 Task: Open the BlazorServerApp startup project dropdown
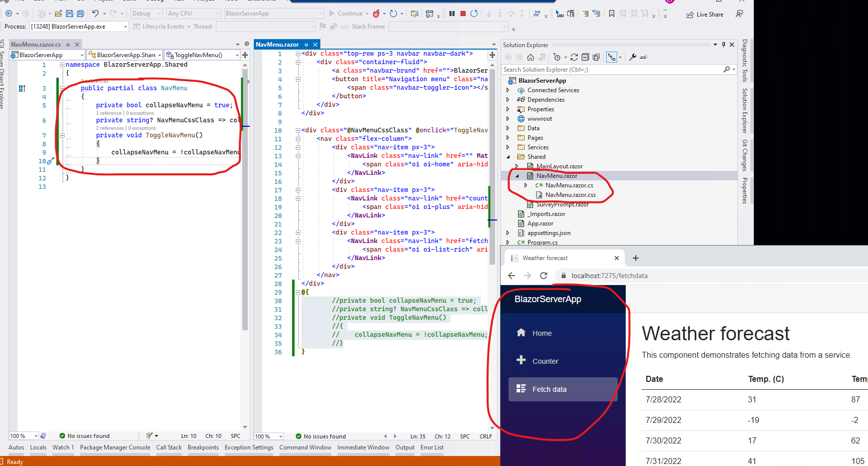pos(274,14)
